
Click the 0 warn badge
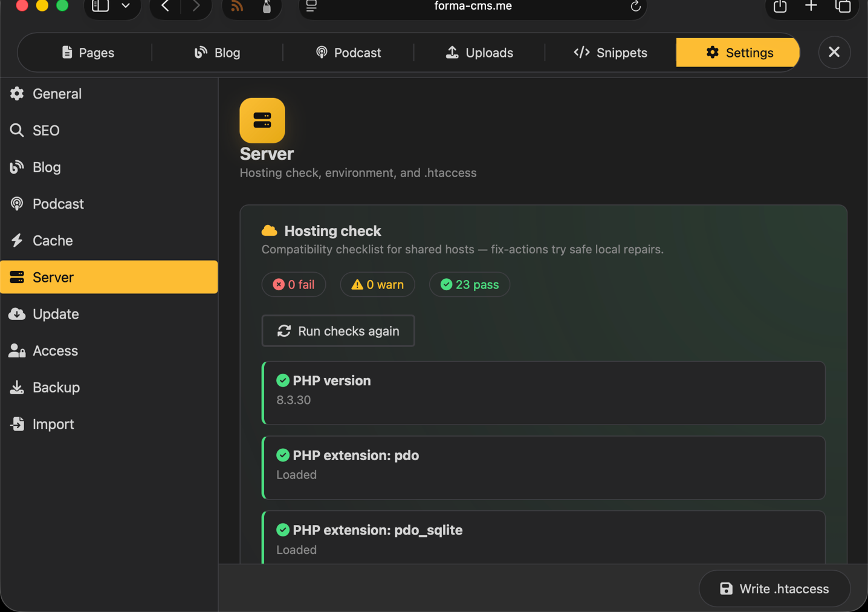point(378,284)
